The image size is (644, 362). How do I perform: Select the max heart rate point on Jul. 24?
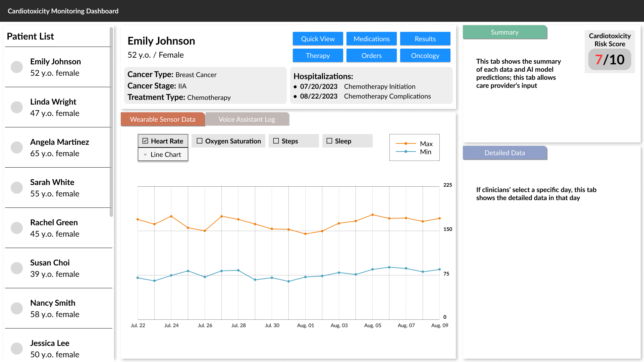pos(171,217)
